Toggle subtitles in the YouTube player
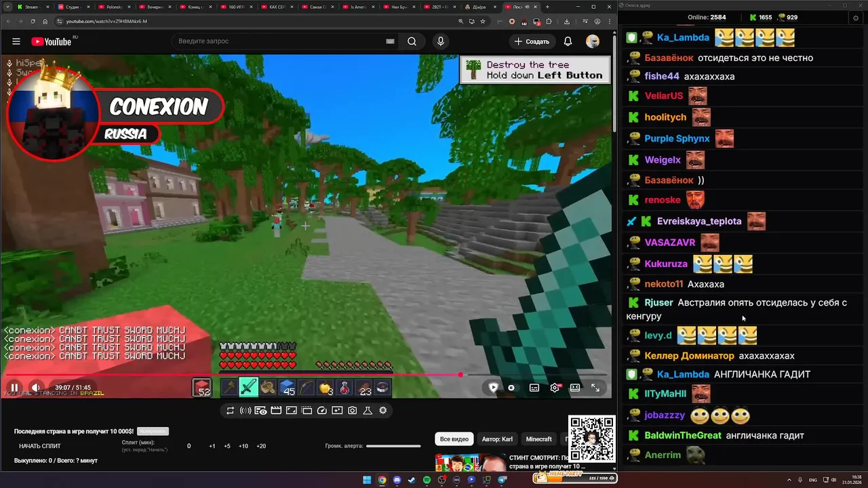 [x=534, y=388]
